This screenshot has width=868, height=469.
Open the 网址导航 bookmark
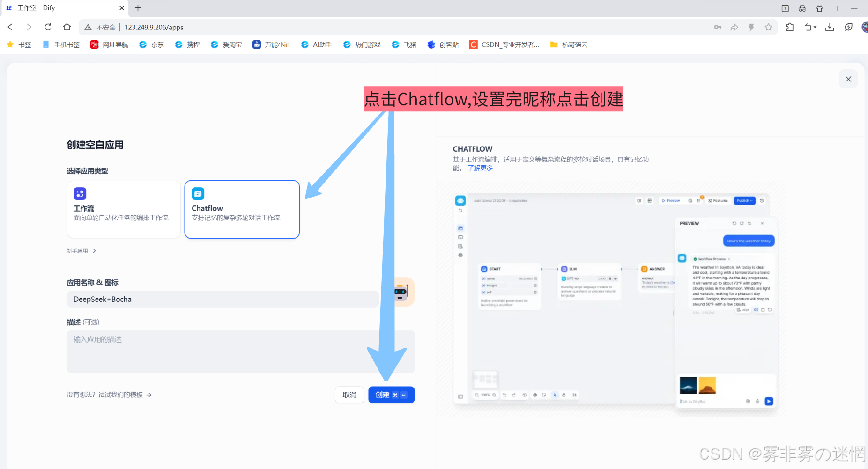point(109,44)
